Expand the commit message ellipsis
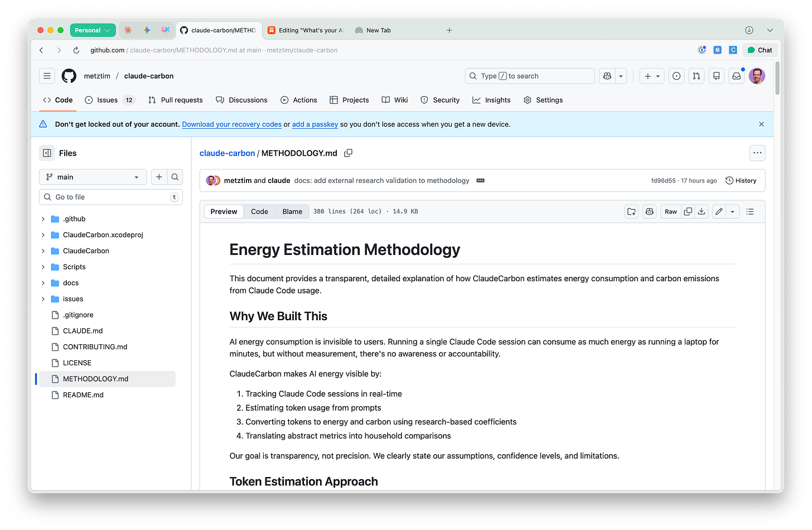This screenshot has width=812, height=530. 480,181
